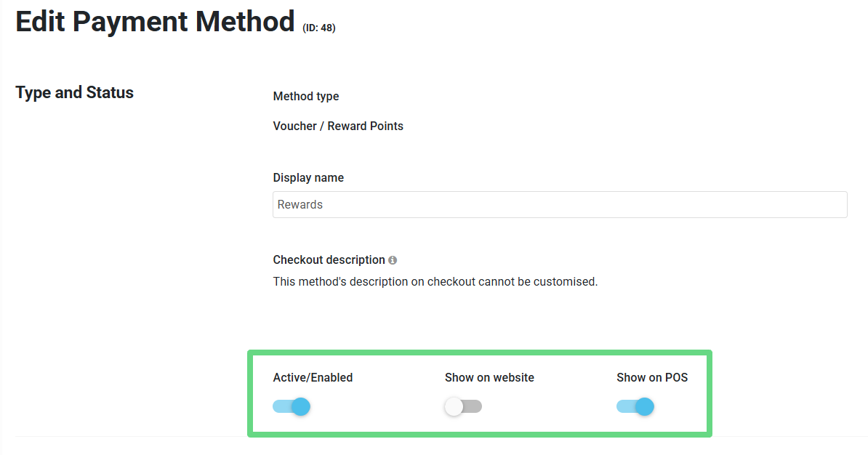Click the 'cannot be customised' description sentence
Image resolution: width=868 pixels, height=455 pixels.
pos(435,282)
